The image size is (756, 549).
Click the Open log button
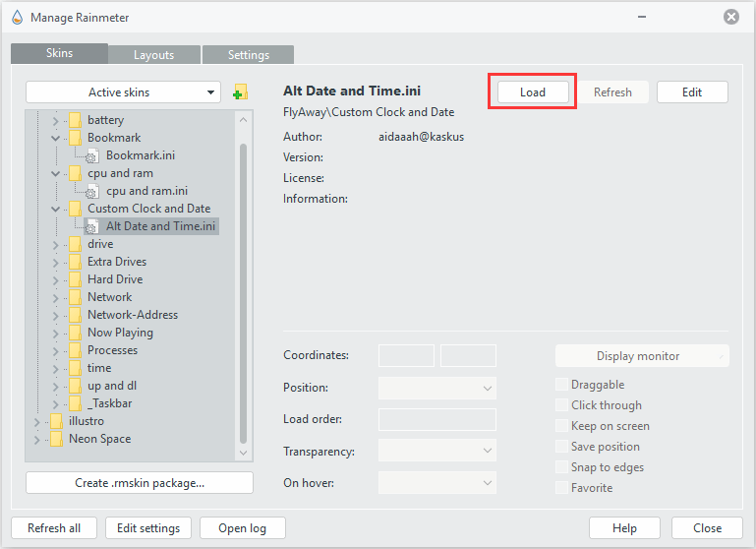(x=243, y=528)
